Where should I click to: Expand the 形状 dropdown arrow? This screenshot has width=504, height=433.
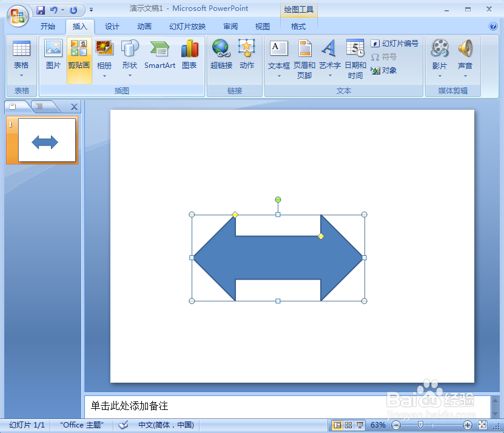[130, 76]
